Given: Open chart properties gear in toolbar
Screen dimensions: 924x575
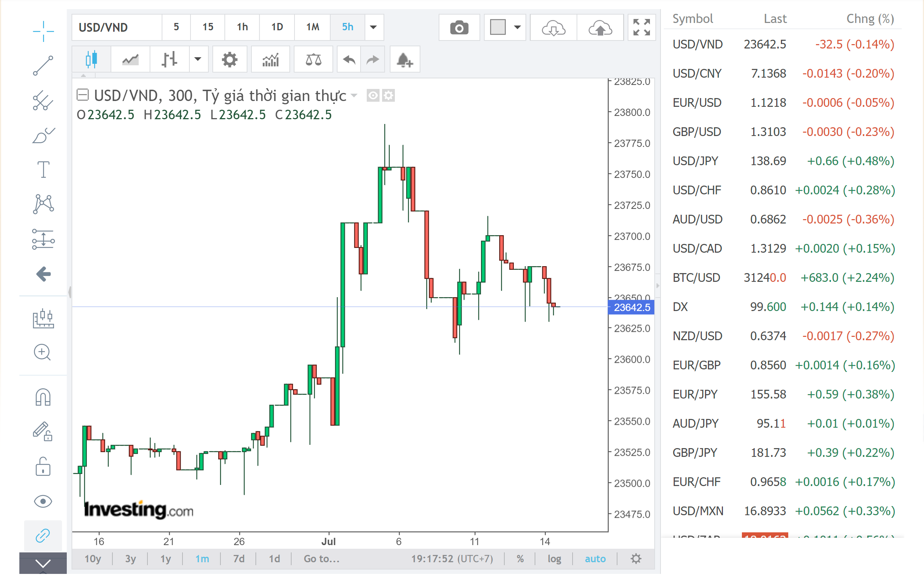Looking at the screenshot, I should pyautogui.click(x=230, y=60).
